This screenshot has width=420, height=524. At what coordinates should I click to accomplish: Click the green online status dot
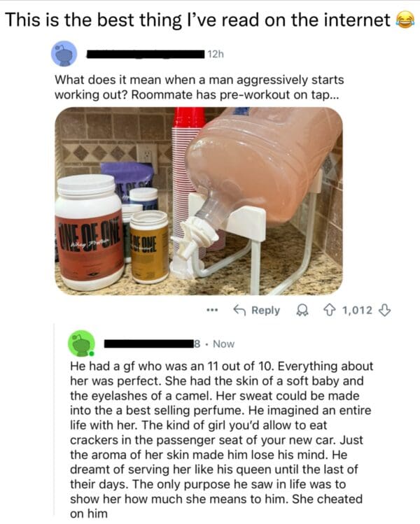point(92,353)
